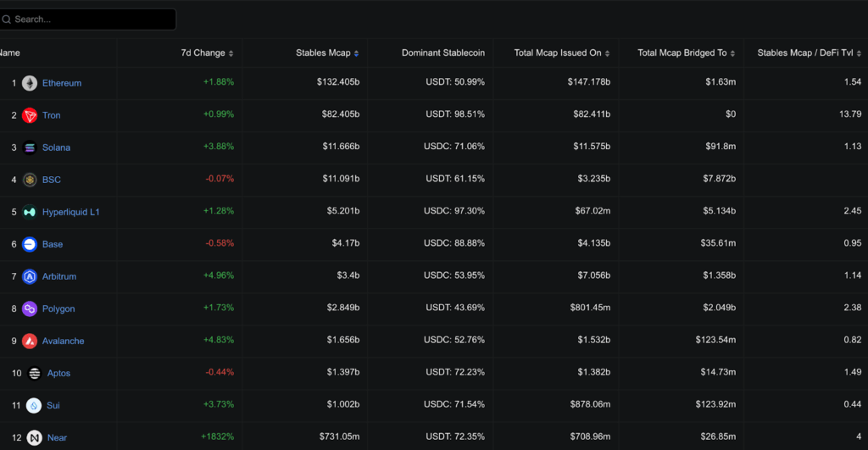Click the Polygon chain logo icon

[30, 308]
